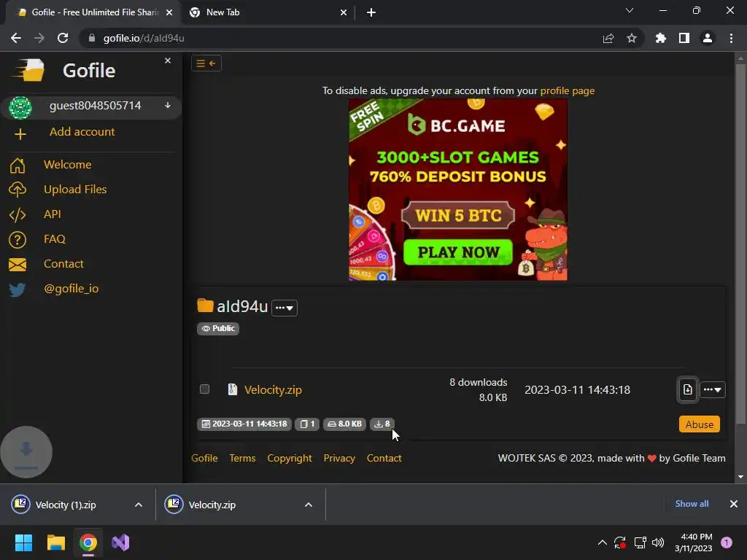
Task: Open the Terms footer link
Action: click(242, 458)
